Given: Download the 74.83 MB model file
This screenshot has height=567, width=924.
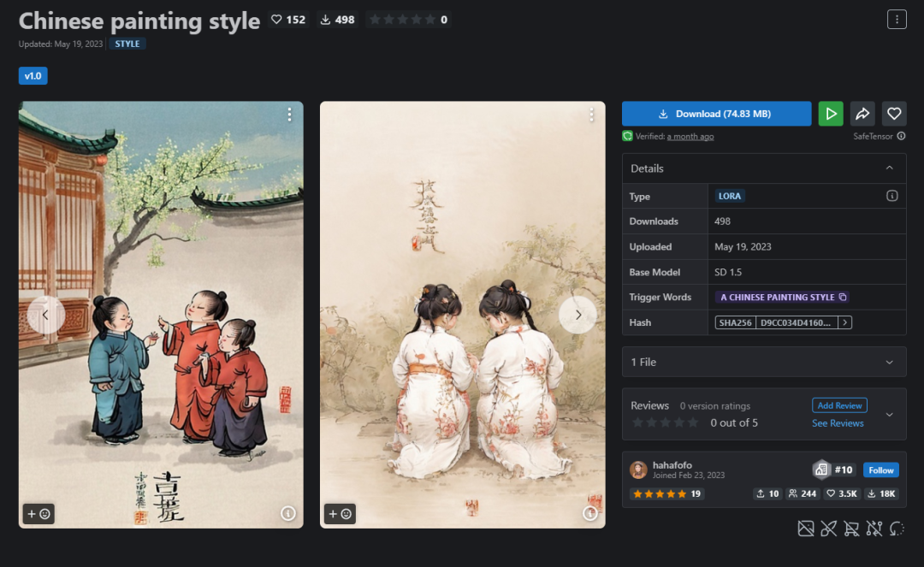Looking at the screenshot, I should pyautogui.click(x=717, y=114).
